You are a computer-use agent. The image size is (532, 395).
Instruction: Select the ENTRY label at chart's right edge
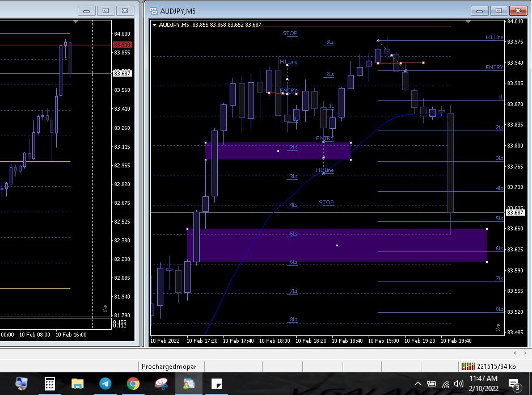pos(495,67)
